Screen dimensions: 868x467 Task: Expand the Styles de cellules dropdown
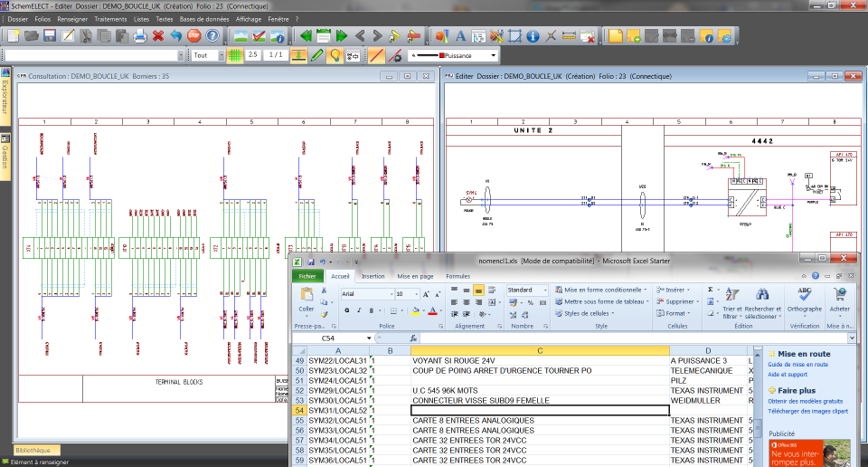tap(585, 313)
